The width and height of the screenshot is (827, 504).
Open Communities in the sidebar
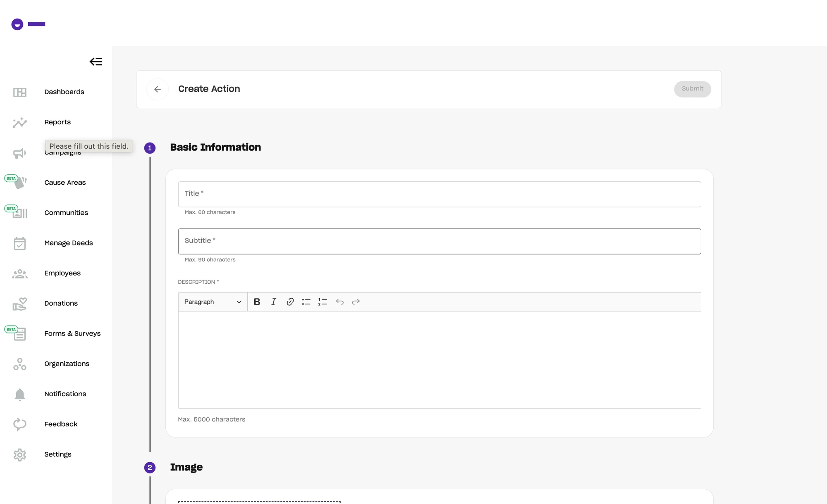[66, 213]
